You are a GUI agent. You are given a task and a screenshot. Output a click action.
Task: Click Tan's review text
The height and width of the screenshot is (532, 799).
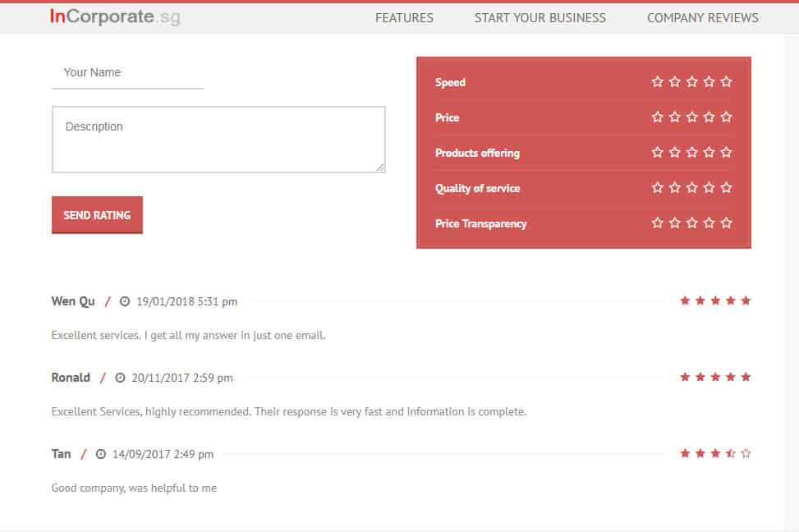tap(134, 488)
